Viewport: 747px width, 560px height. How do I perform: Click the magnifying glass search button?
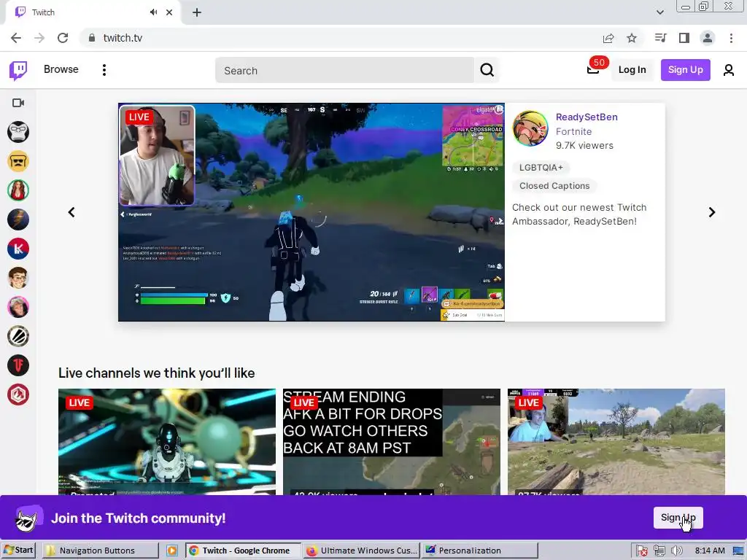[487, 71]
